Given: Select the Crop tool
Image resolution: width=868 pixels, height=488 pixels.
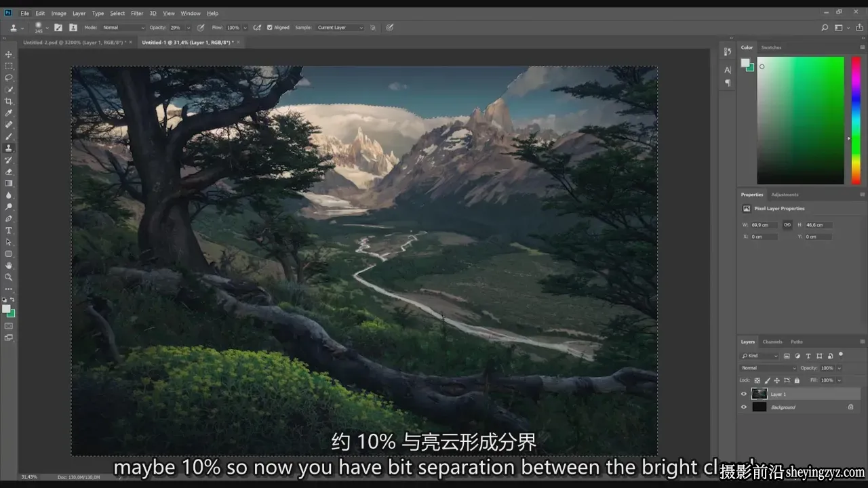Looking at the screenshot, I should pyautogui.click(x=9, y=101).
